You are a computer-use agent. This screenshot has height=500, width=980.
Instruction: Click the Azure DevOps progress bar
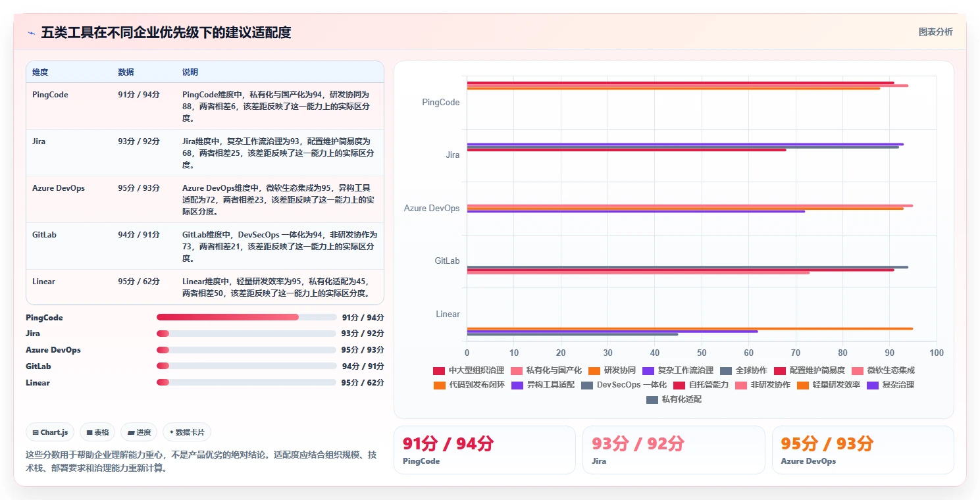pos(246,350)
